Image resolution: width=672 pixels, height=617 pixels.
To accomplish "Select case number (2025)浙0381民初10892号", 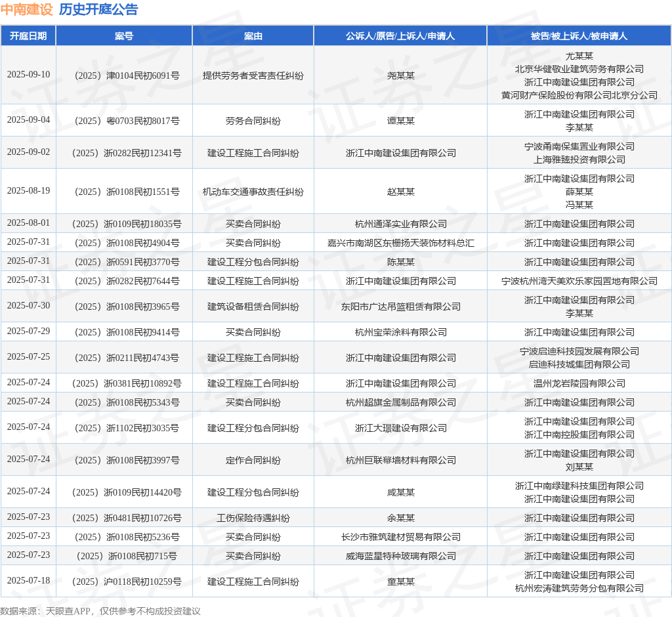I will click(127, 383).
